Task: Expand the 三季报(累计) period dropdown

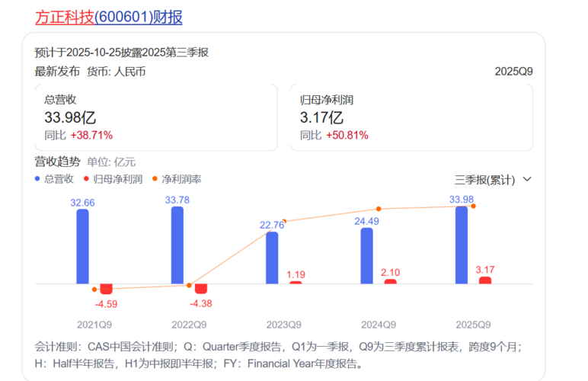Action: (x=493, y=180)
